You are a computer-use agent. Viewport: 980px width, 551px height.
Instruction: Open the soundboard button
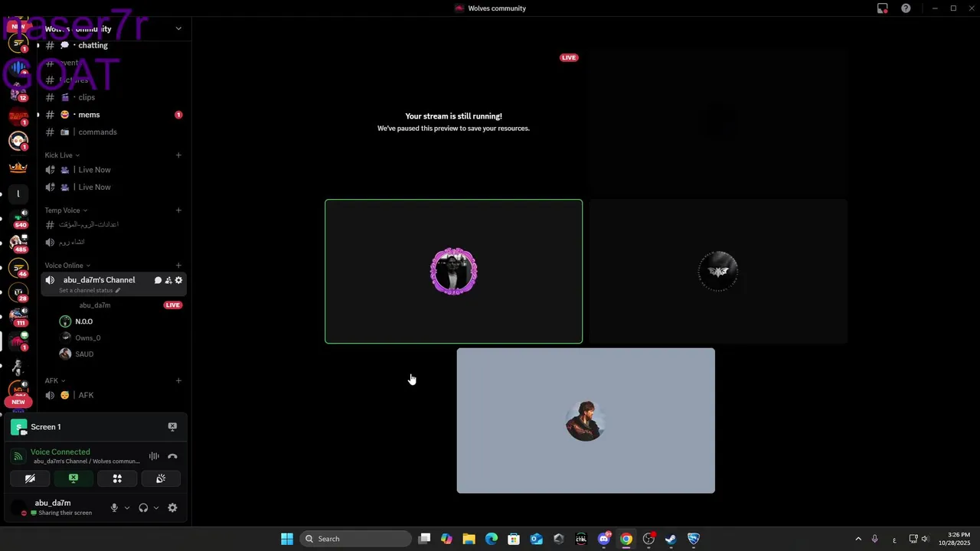[x=161, y=478]
